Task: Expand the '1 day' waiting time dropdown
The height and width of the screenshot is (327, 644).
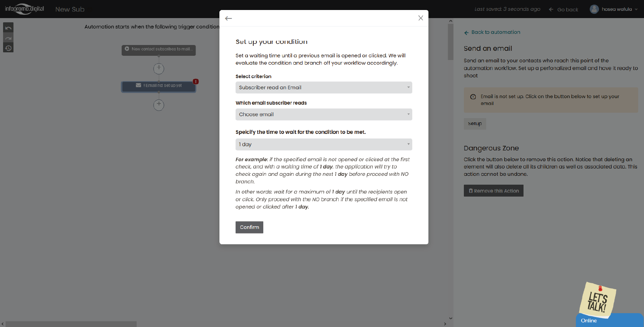Action: tap(324, 145)
